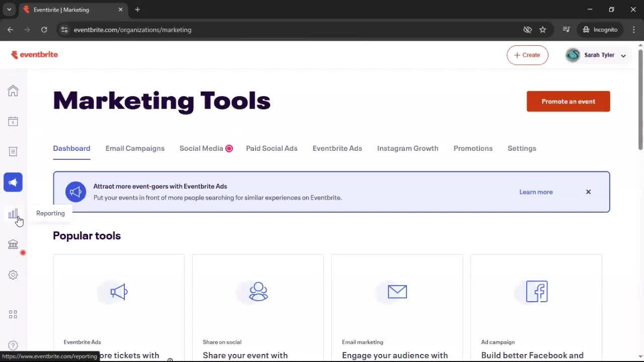Click 'Share your event with' card title
This screenshot has width=644, height=362.
(x=245, y=355)
